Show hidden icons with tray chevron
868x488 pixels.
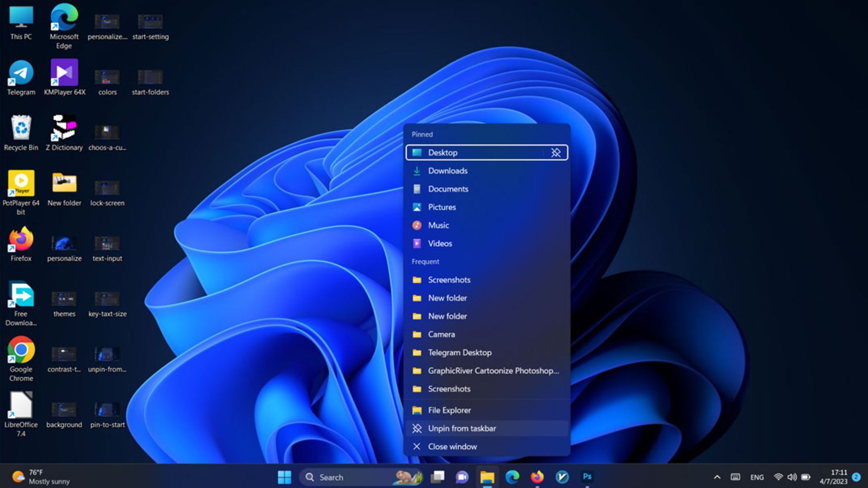(717, 477)
